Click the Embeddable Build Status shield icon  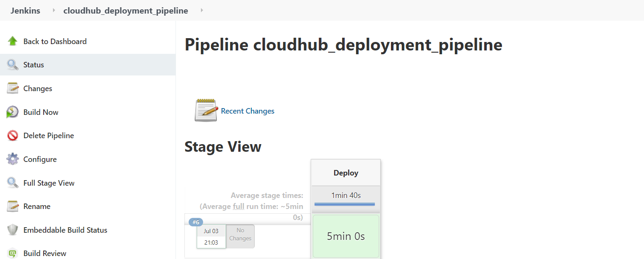pyautogui.click(x=13, y=230)
